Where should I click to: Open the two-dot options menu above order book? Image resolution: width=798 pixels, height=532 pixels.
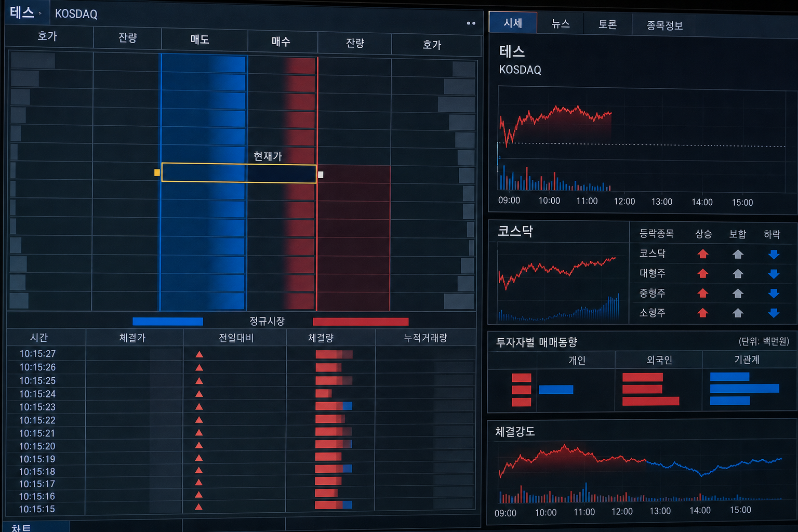point(471,23)
